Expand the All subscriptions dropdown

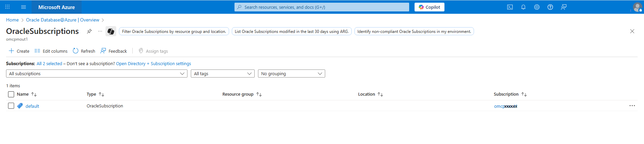point(96,74)
